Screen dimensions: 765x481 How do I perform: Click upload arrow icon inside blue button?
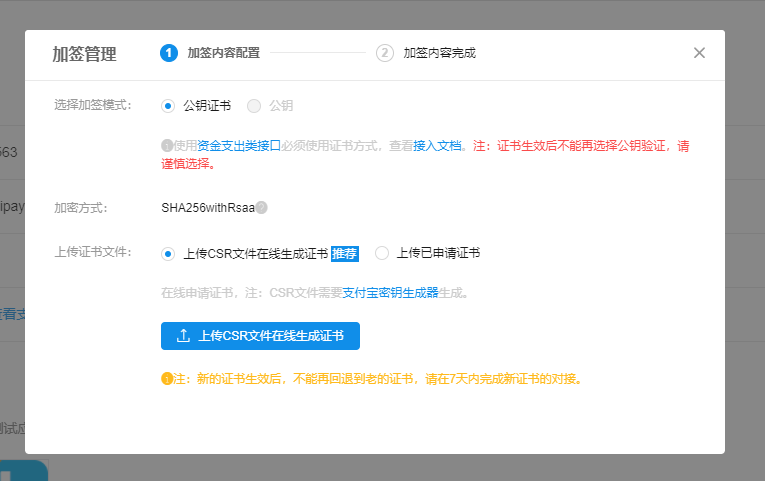point(183,336)
